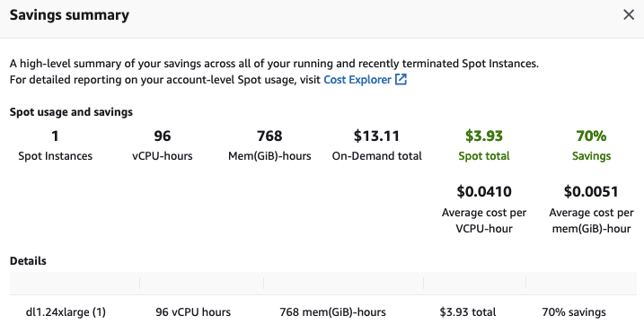Select the Spot Instances count value
The image size is (644, 324).
55,136
